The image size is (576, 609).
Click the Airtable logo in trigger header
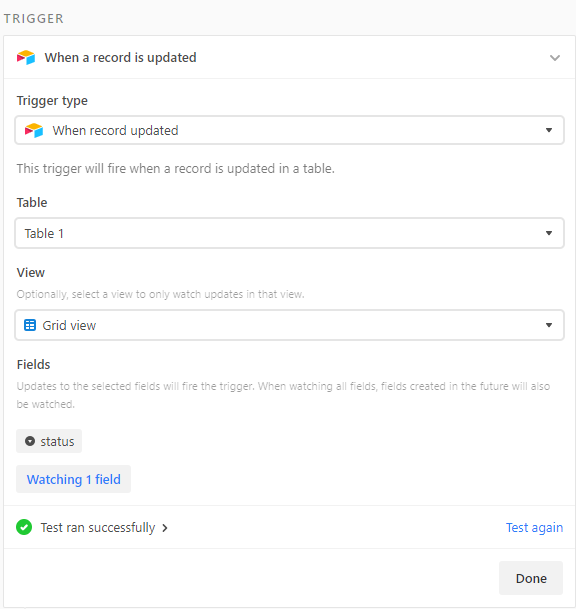(26, 57)
